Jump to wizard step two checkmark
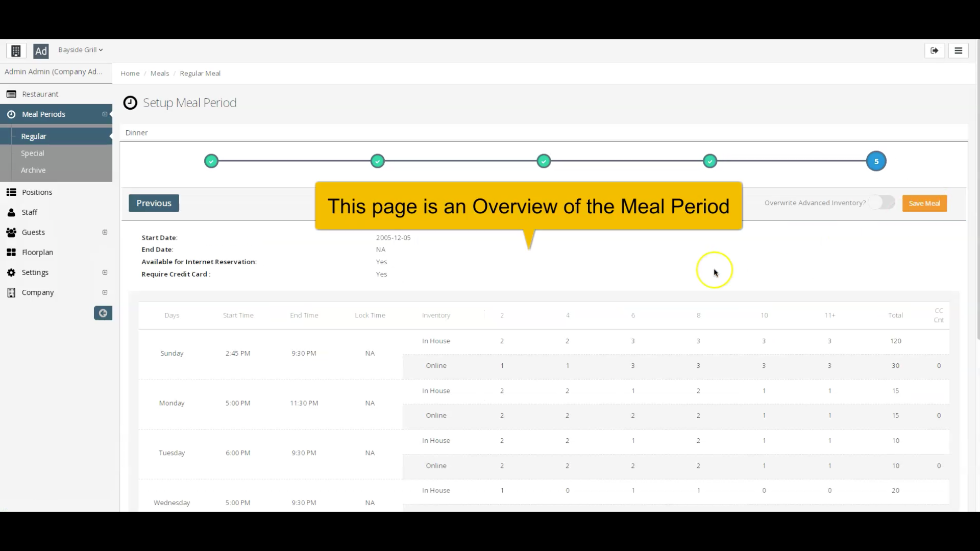This screenshot has width=980, height=551. point(377,161)
